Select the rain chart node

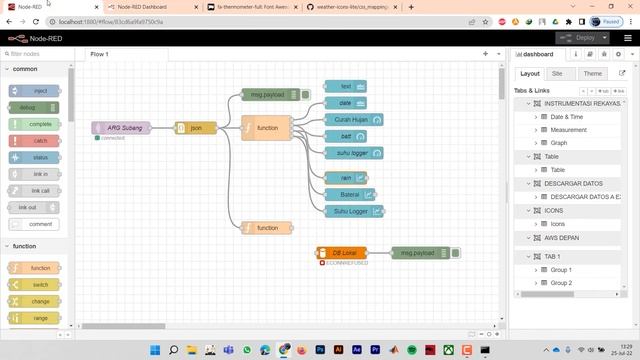(346, 178)
